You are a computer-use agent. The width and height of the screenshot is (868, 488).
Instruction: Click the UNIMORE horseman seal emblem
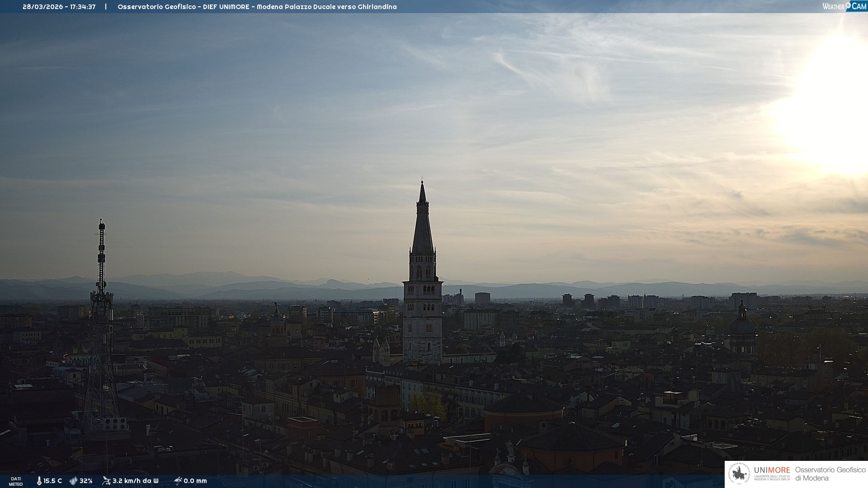point(739,474)
